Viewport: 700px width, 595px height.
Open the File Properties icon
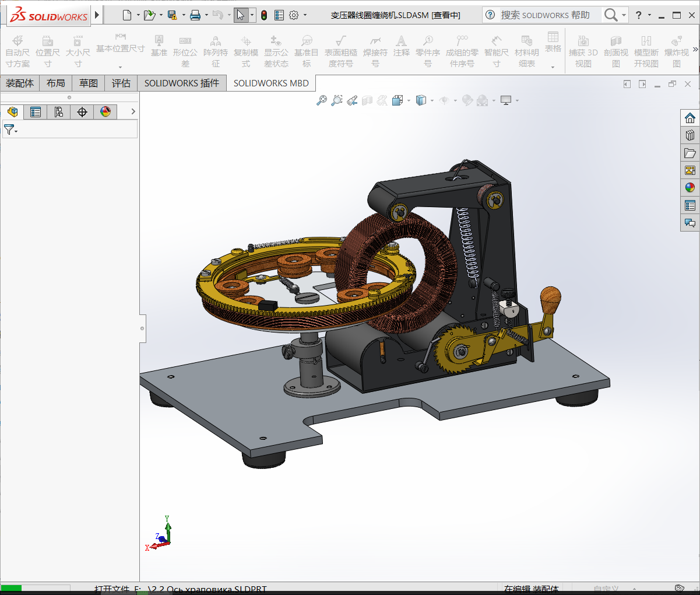click(x=279, y=15)
